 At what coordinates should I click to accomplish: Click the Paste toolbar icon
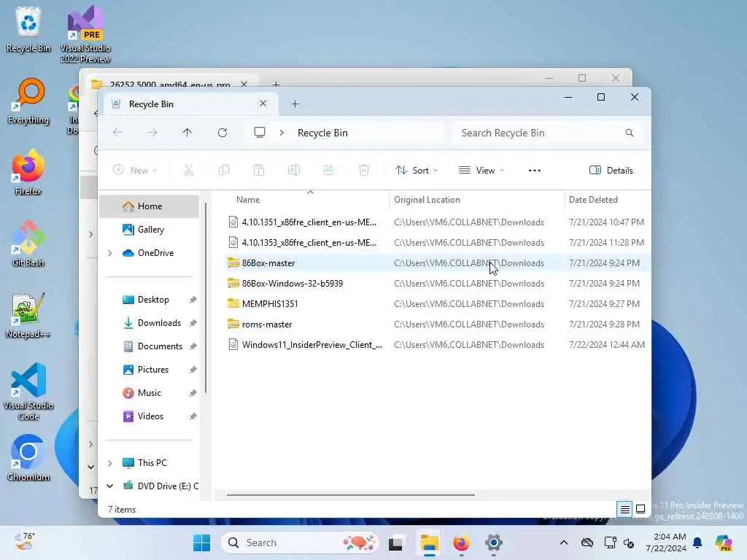pyautogui.click(x=259, y=170)
